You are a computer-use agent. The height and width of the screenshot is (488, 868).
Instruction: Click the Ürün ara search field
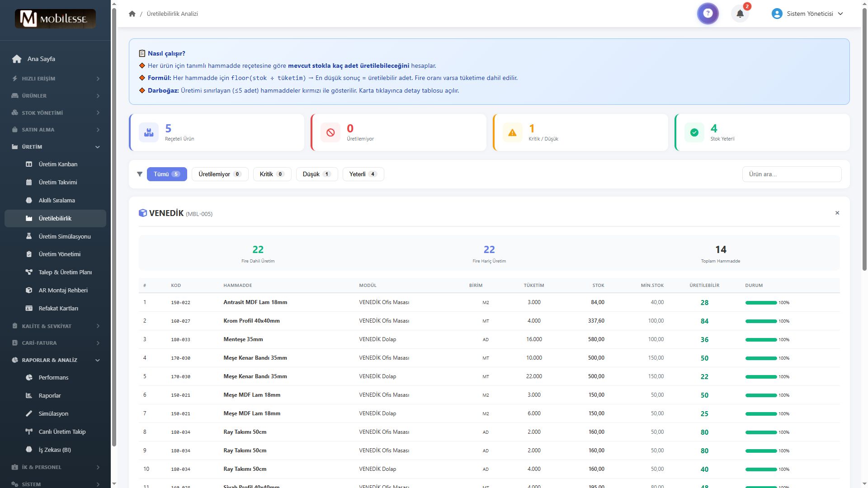coord(791,174)
